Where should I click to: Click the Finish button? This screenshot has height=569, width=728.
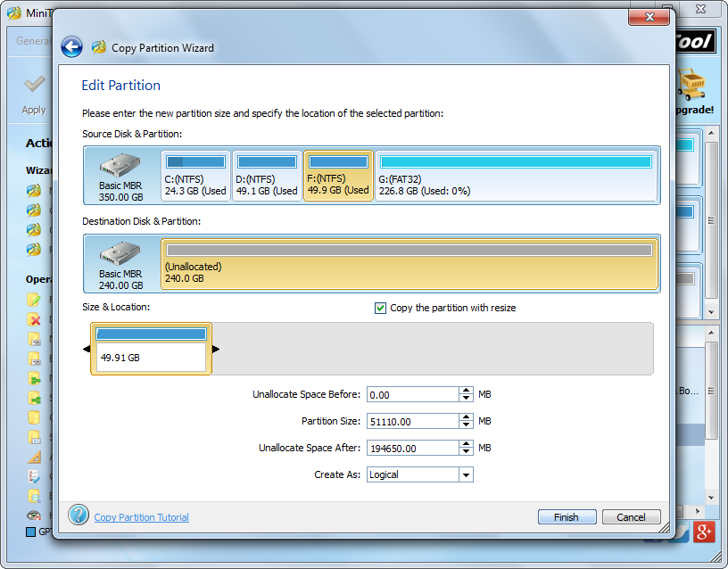[567, 517]
